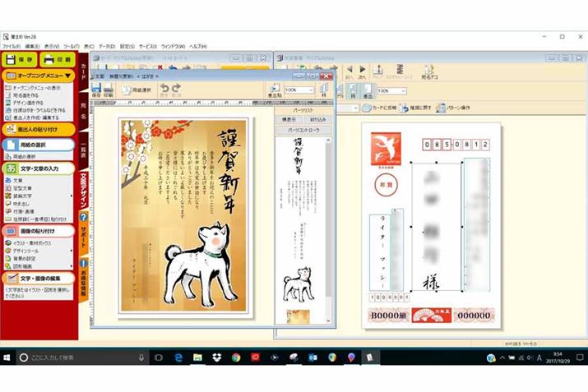Screen dimensions: 588x392
Task: Toggle the 差出 button in 宛名 window toolbar
Action: pyautogui.click(x=368, y=91)
